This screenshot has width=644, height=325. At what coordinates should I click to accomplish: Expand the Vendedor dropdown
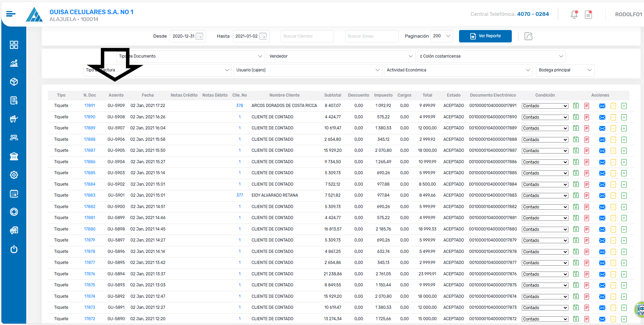coord(341,56)
